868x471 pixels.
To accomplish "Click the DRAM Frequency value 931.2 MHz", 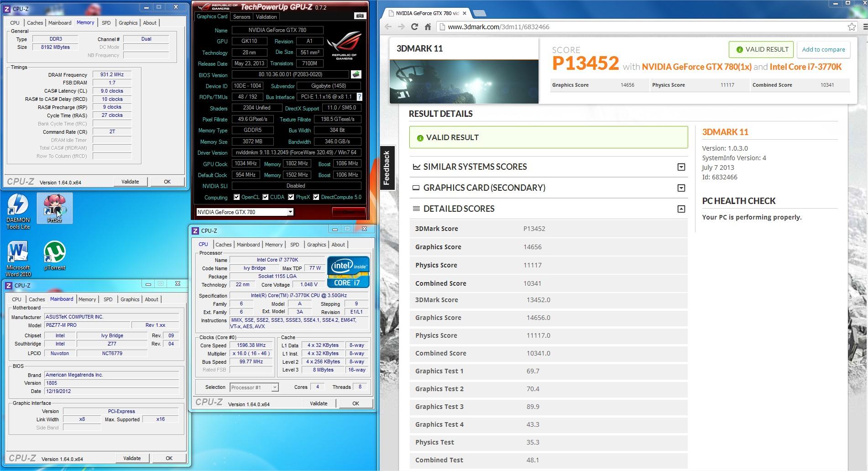I will pos(112,75).
